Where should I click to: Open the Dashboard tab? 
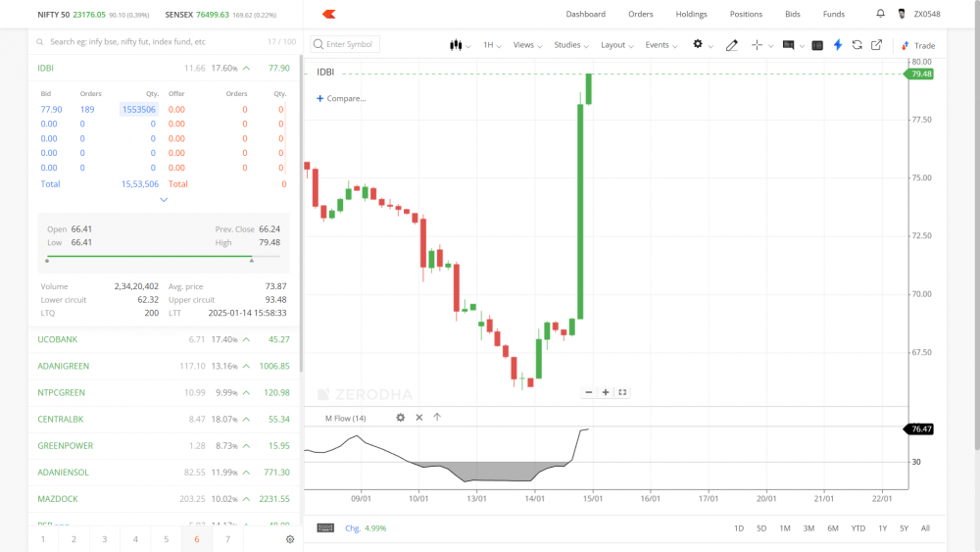[586, 14]
